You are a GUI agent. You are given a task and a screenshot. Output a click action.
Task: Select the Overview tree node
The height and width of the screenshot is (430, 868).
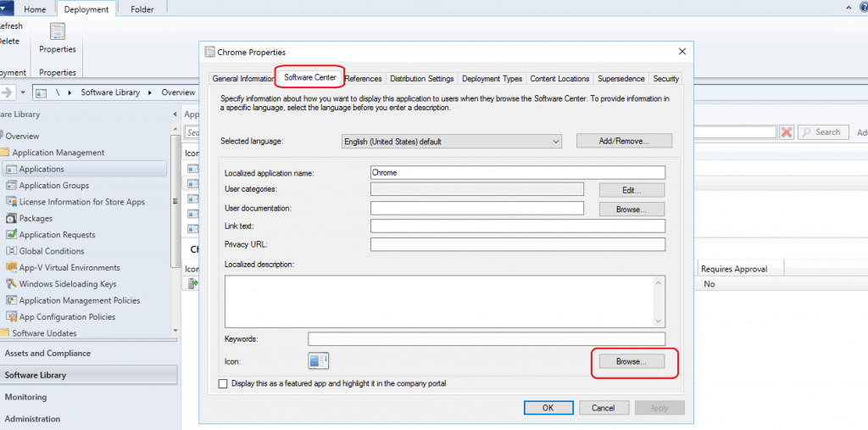coord(22,136)
